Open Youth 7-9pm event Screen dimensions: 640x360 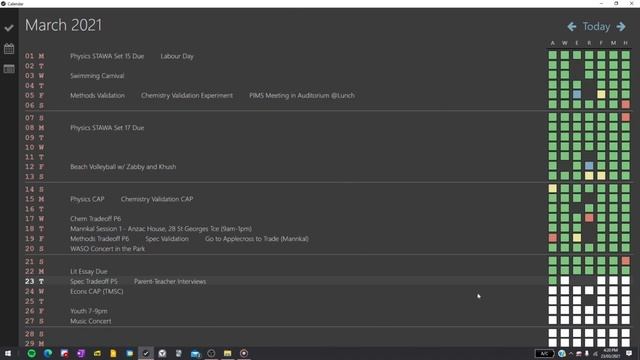tap(89, 311)
